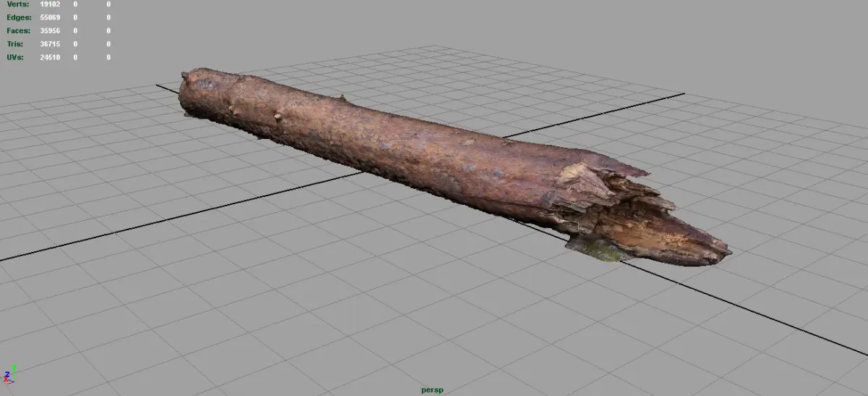The width and height of the screenshot is (868, 396).
Task: Click the face count value 35956
Action: click(51, 30)
